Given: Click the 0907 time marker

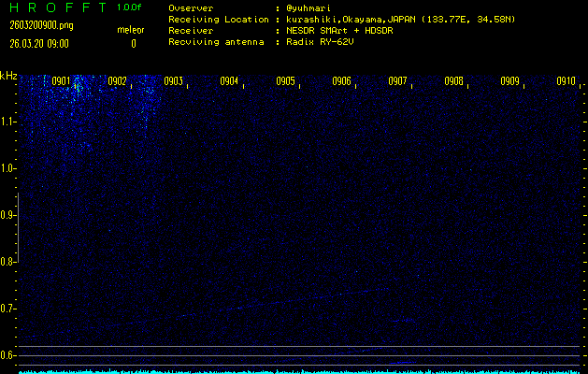Looking at the screenshot, I should (x=397, y=81).
